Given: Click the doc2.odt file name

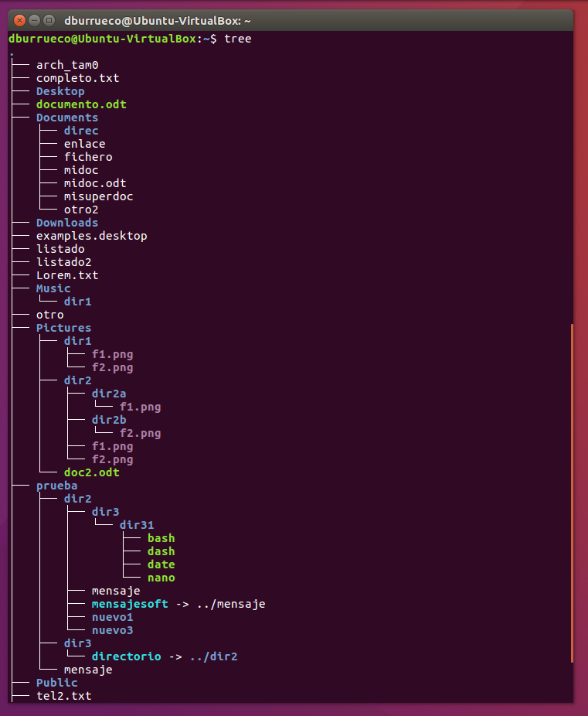Looking at the screenshot, I should click(x=91, y=472).
